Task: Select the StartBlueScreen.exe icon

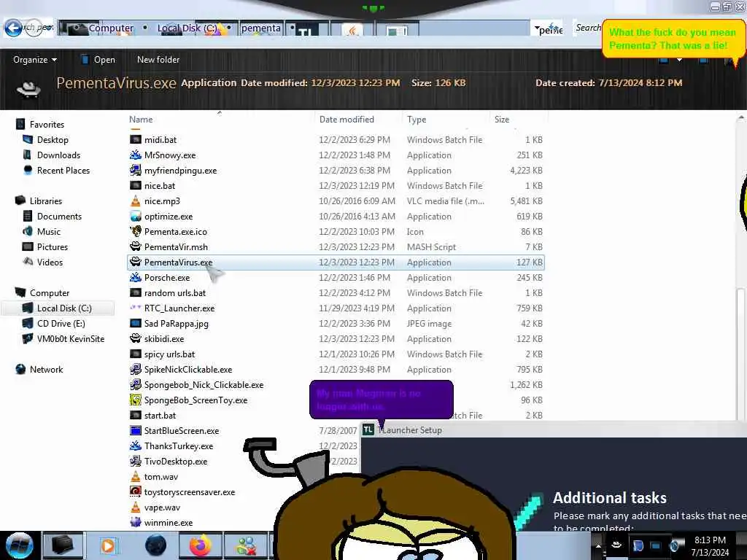Action: (136, 430)
